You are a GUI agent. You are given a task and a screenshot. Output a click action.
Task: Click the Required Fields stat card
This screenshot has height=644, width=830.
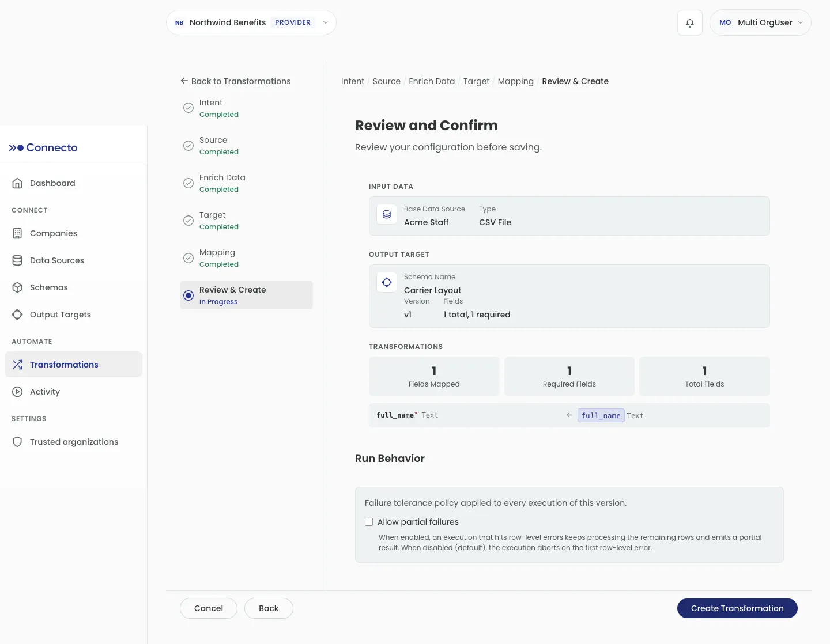pos(569,376)
